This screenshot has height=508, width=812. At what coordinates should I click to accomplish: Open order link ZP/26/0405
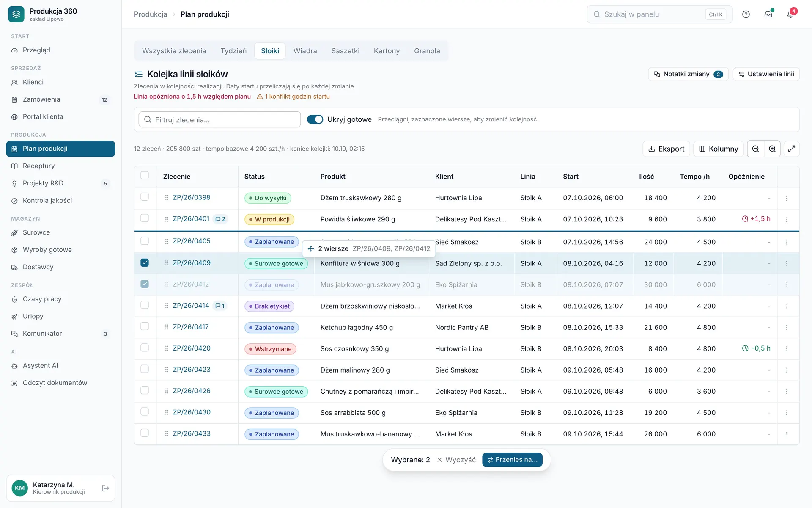click(192, 241)
